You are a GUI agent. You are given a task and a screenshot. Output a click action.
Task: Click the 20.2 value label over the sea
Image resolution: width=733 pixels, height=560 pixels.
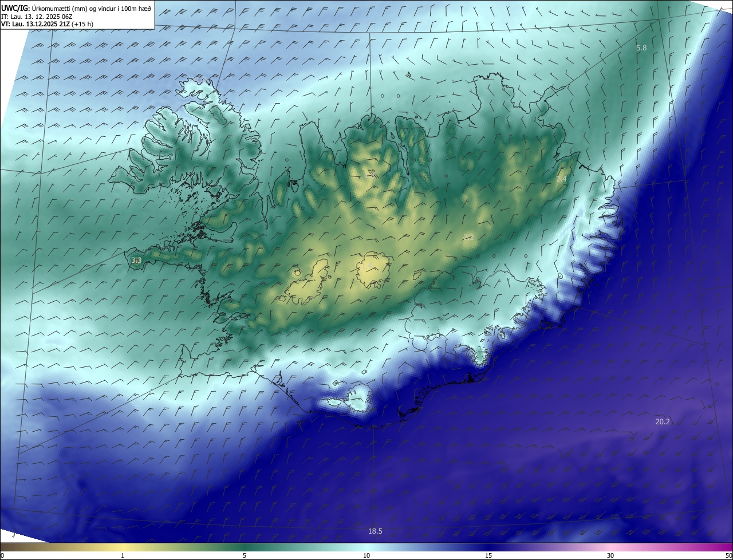pos(663,421)
